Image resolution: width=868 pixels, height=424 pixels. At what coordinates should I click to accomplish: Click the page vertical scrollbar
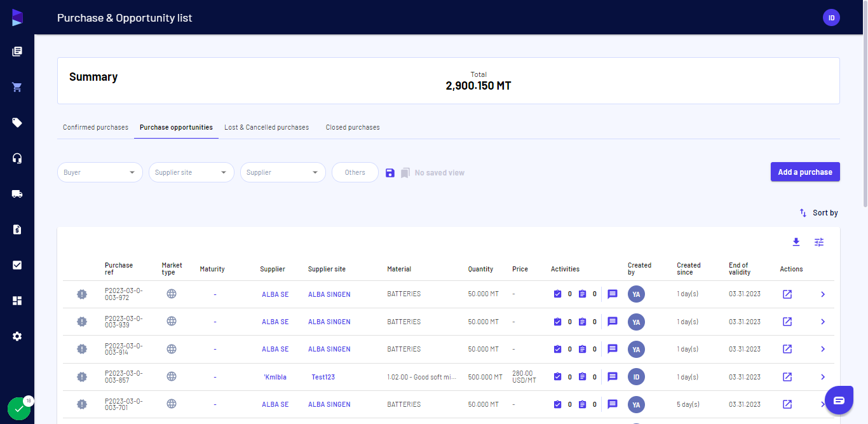tap(865, 105)
